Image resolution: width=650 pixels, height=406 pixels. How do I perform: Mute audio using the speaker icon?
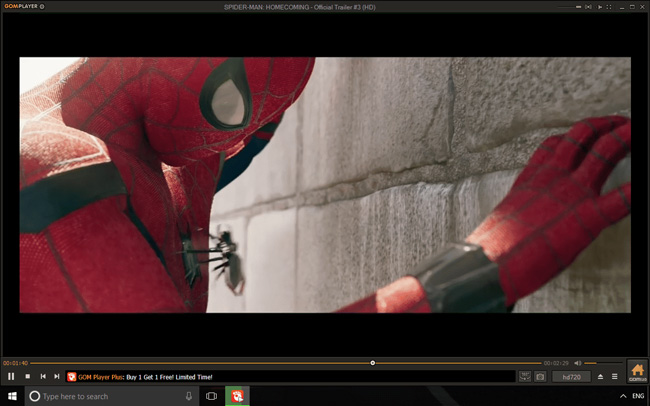(x=578, y=363)
